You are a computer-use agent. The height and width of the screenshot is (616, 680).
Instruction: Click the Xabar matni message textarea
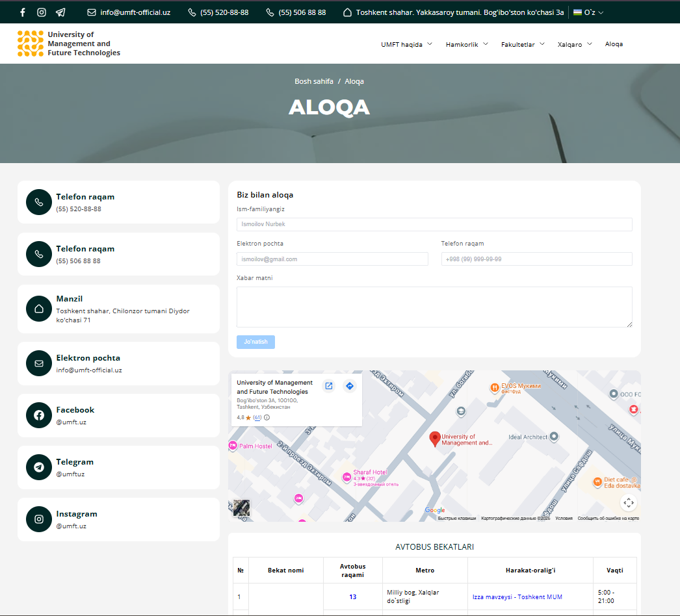[x=434, y=307]
